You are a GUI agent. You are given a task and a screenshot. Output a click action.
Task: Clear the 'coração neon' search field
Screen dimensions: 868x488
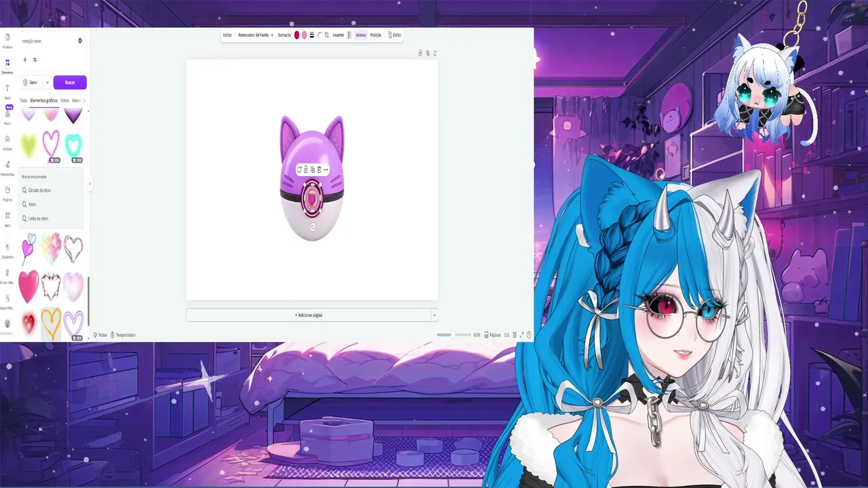pyautogui.click(x=80, y=41)
